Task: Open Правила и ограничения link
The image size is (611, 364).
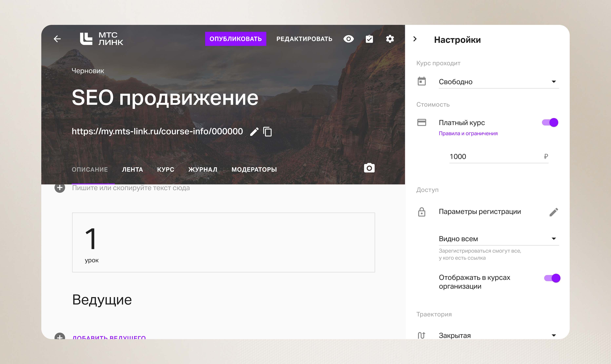Action: (468, 133)
